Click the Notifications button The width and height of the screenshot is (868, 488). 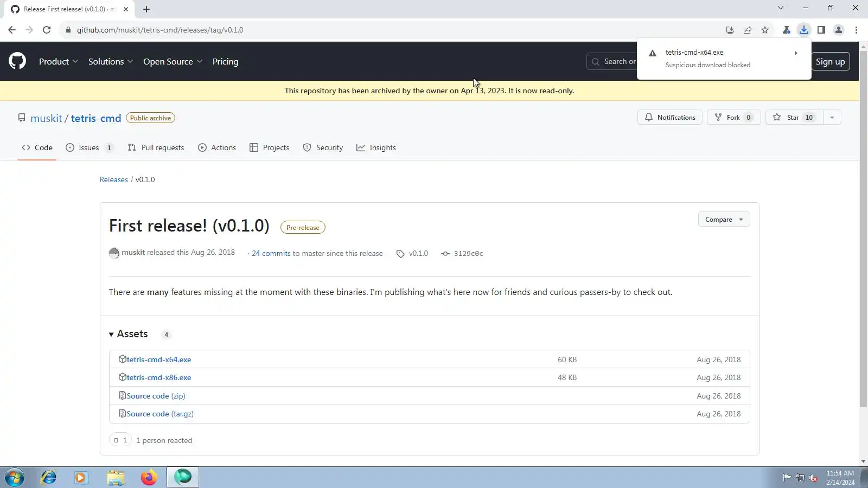[670, 117]
